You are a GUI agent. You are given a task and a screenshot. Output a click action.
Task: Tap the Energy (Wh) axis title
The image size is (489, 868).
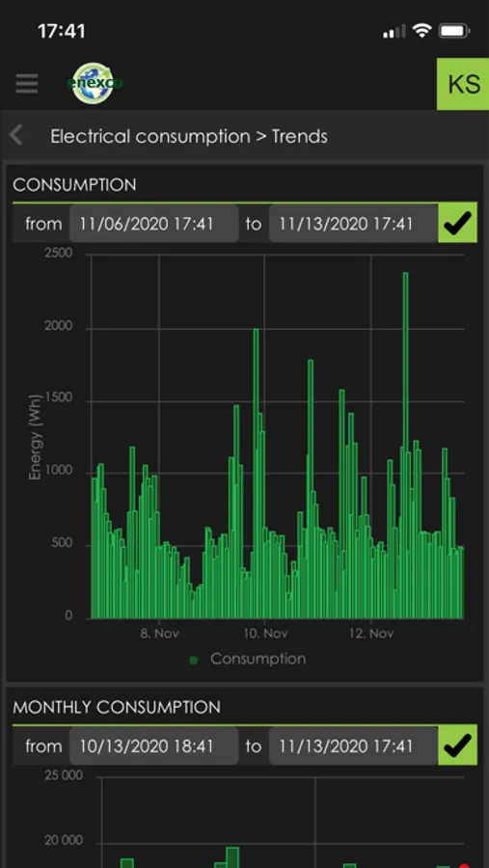coord(35,437)
